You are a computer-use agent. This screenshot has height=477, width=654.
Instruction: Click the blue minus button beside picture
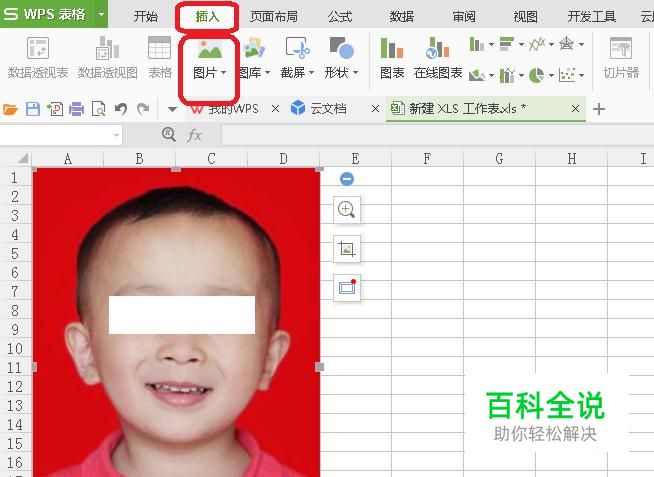pyautogui.click(x=347, y=179)
